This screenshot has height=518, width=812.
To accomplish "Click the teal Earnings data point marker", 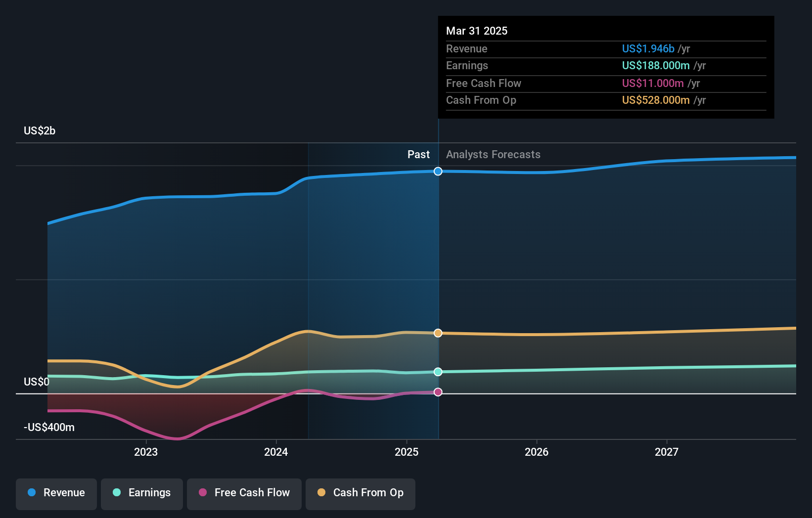I will pos(438,372).
